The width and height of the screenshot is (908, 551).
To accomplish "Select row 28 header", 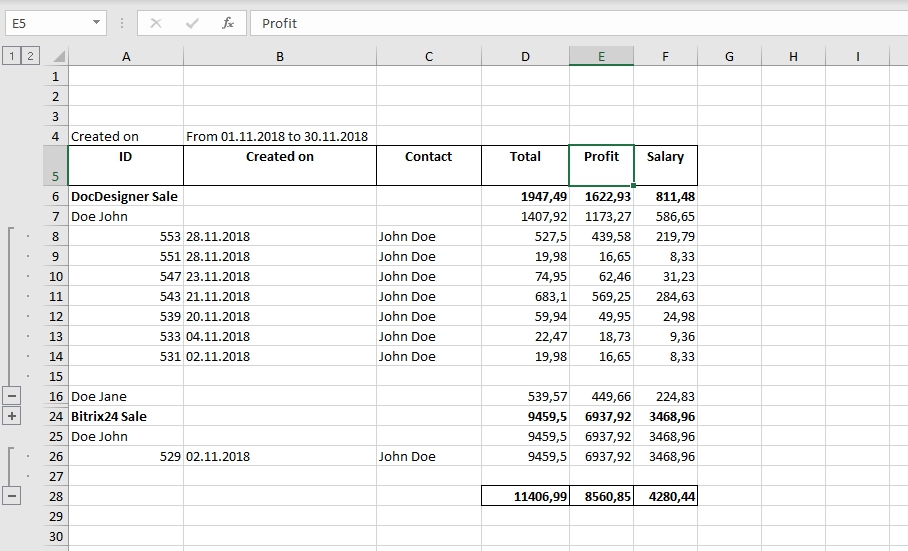I will click(x=56, y=496).
